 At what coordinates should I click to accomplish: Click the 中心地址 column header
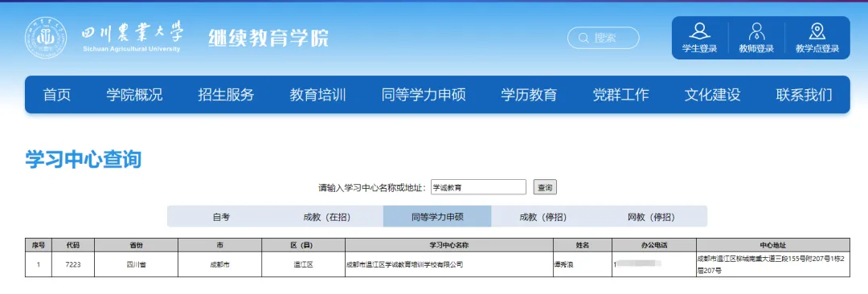pyautogui.click(x=773, y=245)
